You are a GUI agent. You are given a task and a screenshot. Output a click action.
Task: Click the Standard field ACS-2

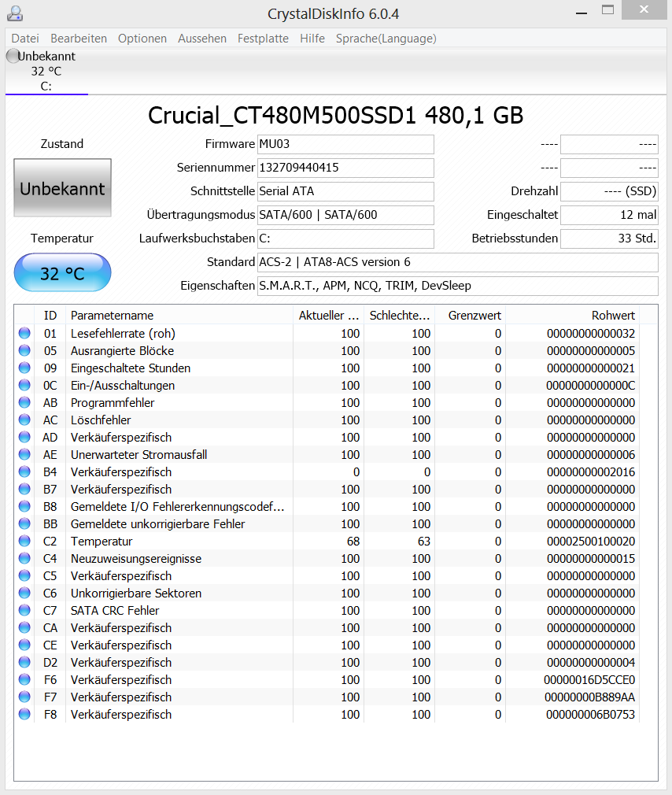pyautogui.click(x=458, y=262)
